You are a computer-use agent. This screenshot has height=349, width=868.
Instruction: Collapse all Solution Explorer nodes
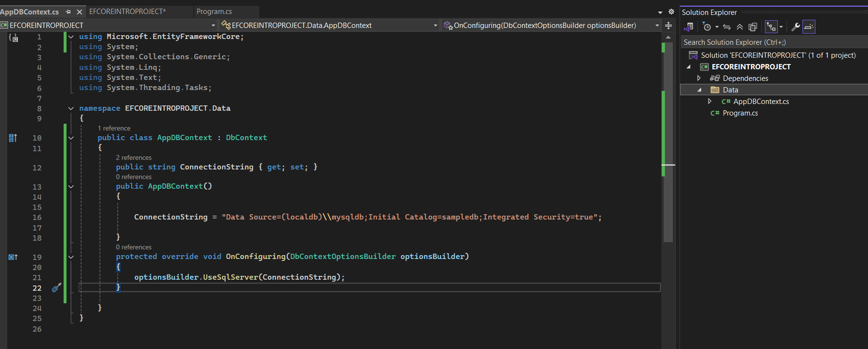pos(740,27)
